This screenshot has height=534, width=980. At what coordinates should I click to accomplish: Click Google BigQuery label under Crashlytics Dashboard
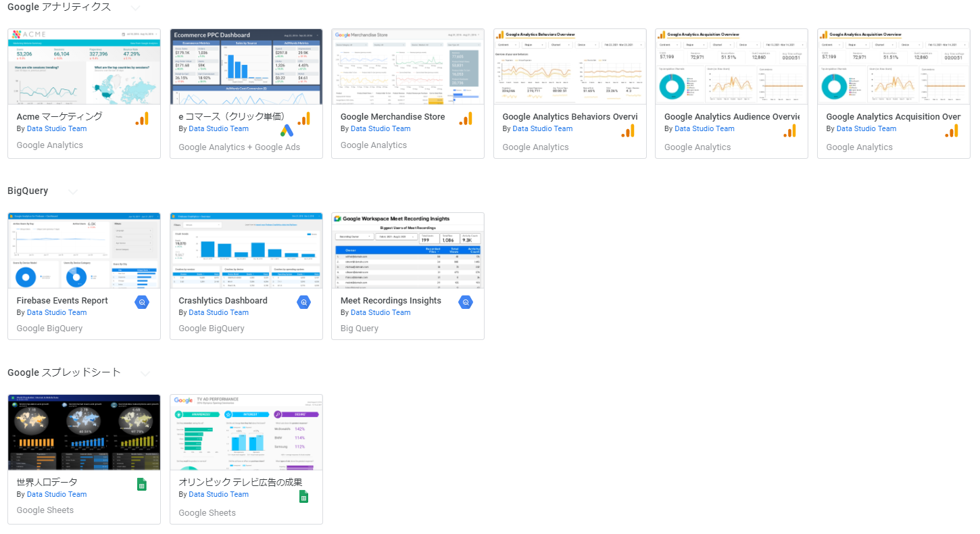pos(212,329)
